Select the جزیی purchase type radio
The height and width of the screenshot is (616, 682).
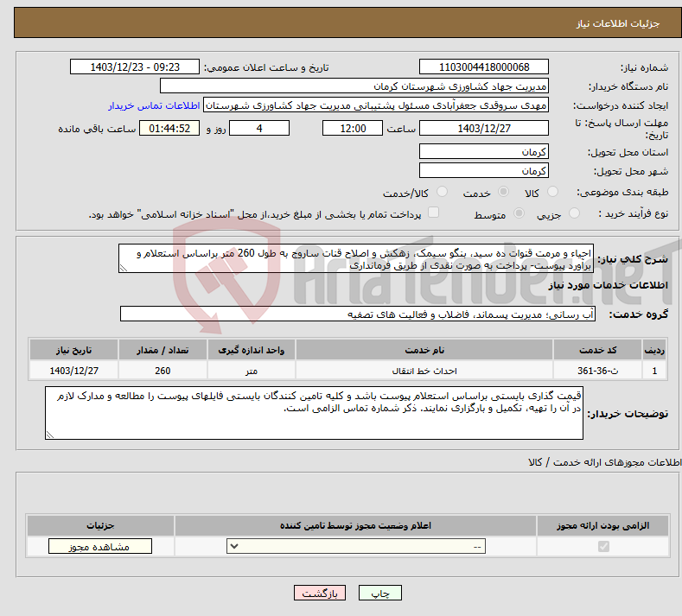point(574,213)
